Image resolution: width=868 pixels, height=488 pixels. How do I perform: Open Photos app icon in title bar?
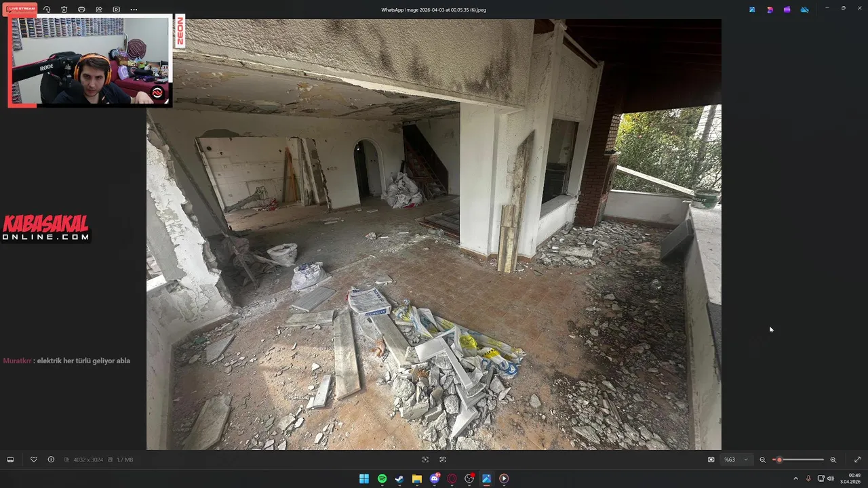tap(752, 9)
